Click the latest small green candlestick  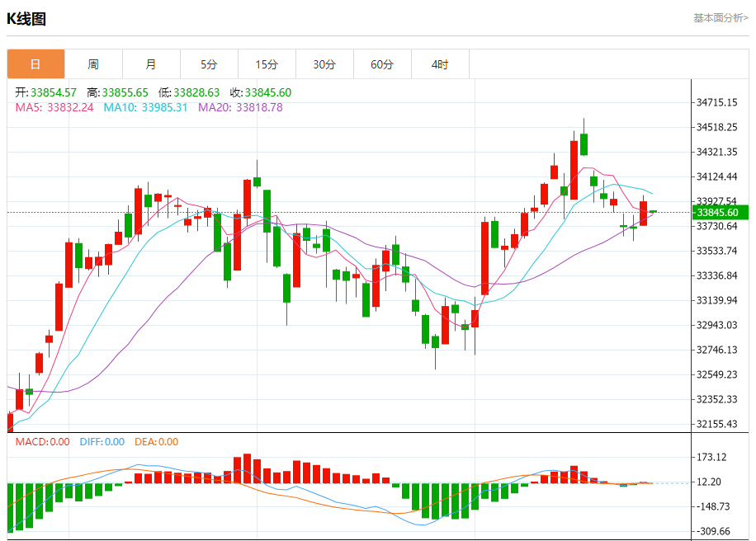pyautogui.click(x=654, y=211)
